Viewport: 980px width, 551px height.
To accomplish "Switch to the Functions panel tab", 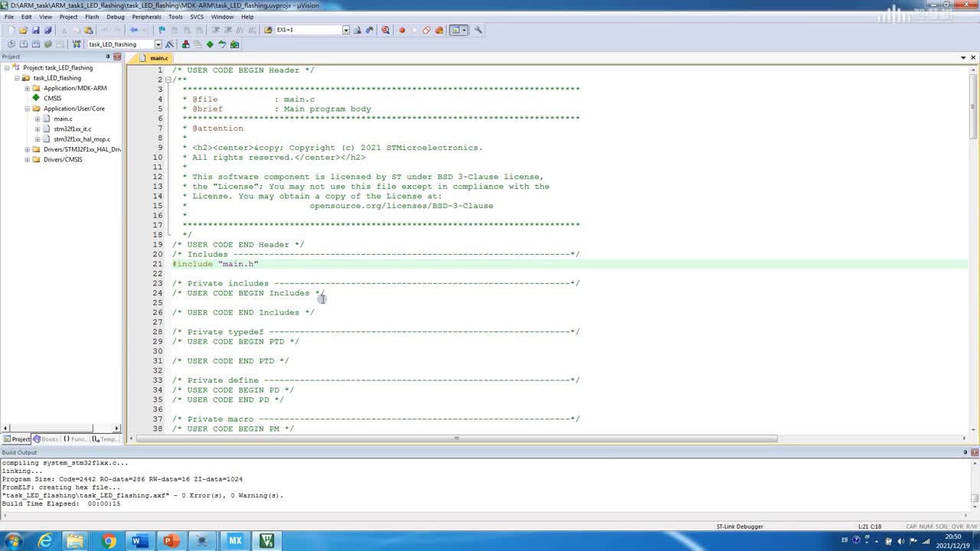I will 75,439.
